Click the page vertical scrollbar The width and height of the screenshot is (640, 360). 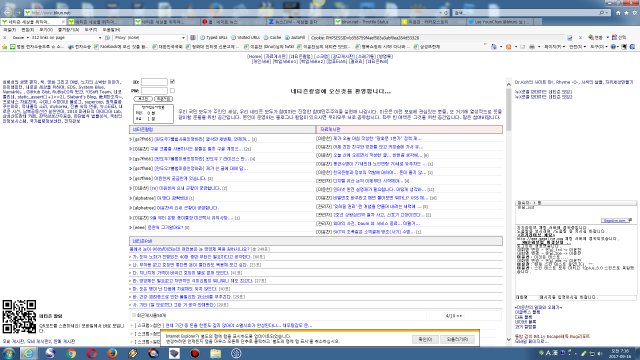tap(509, 211)
